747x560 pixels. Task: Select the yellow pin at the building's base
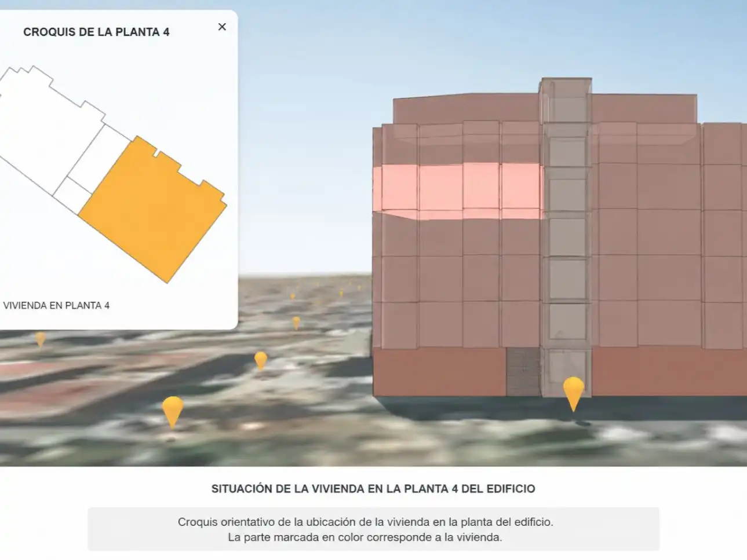573,394
